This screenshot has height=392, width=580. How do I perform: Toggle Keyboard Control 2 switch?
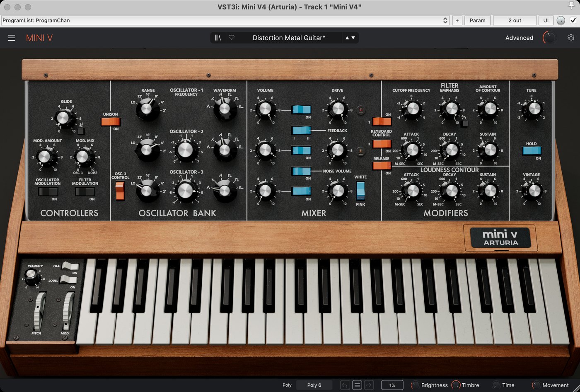tap(382, 144)
